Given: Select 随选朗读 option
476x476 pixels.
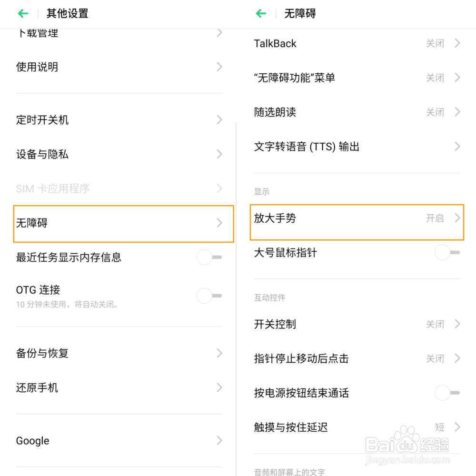Looking at the screenshot, I should coord(357,112).
